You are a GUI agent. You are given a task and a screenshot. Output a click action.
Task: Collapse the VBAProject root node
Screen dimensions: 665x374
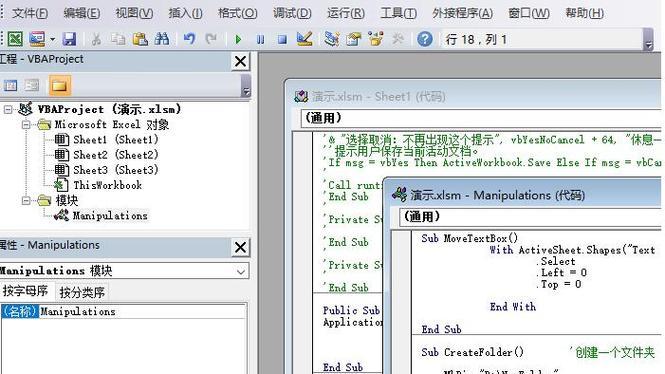coord(8,110)
